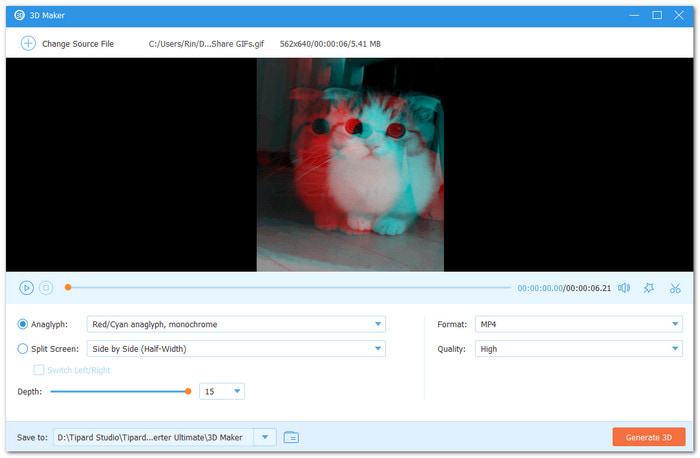The width and height of the screenshot is (700, 458).
Task: Open the output folder icon
Action: coord(291,437)
